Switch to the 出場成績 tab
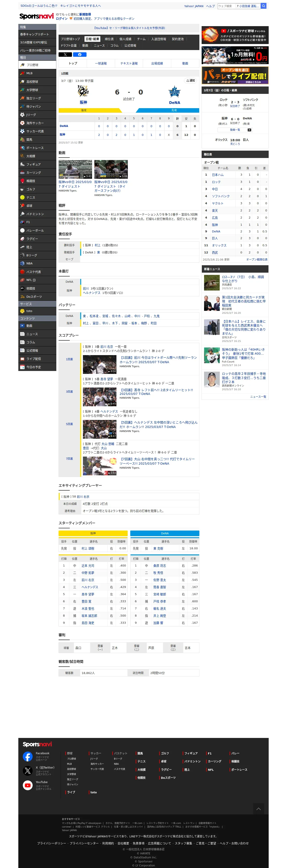This screenshot has height=868, width=287. (157, 63)
